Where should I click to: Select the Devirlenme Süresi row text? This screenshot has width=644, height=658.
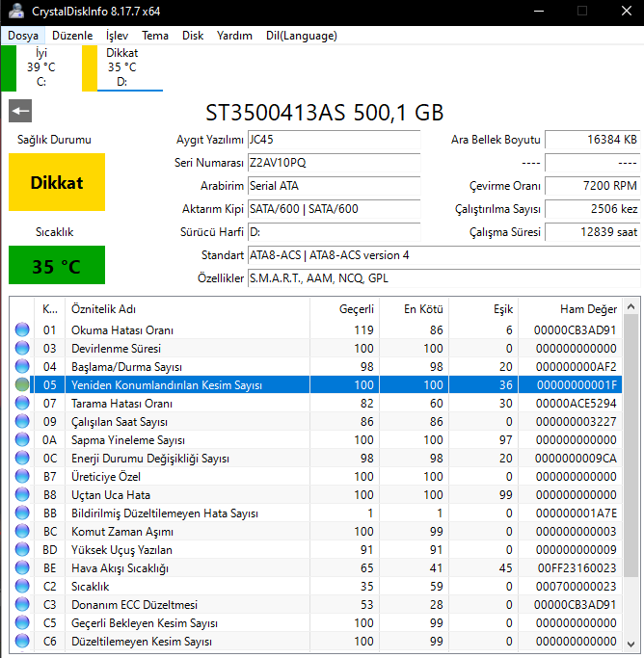(116, 349)
